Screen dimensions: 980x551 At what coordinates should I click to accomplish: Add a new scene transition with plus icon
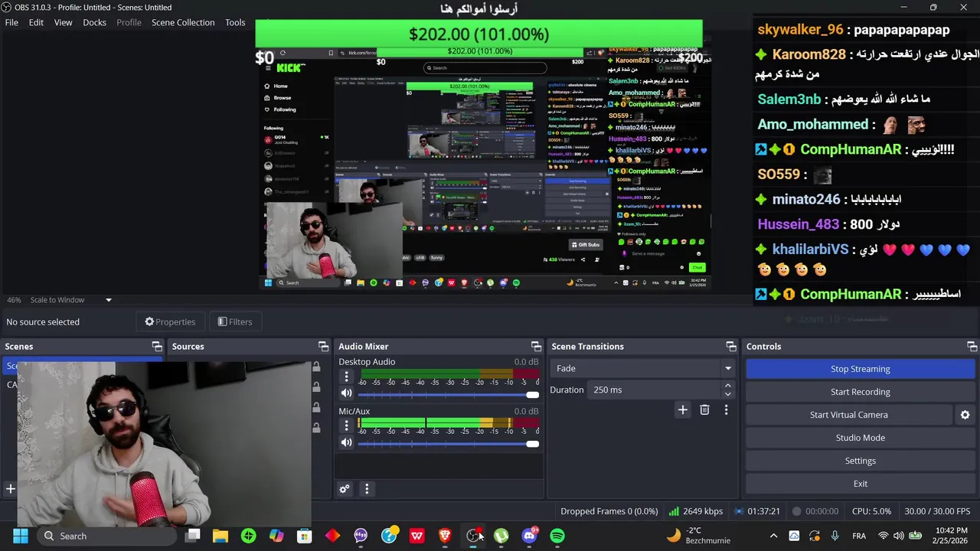pyautogui.click(x=682, y=410)
